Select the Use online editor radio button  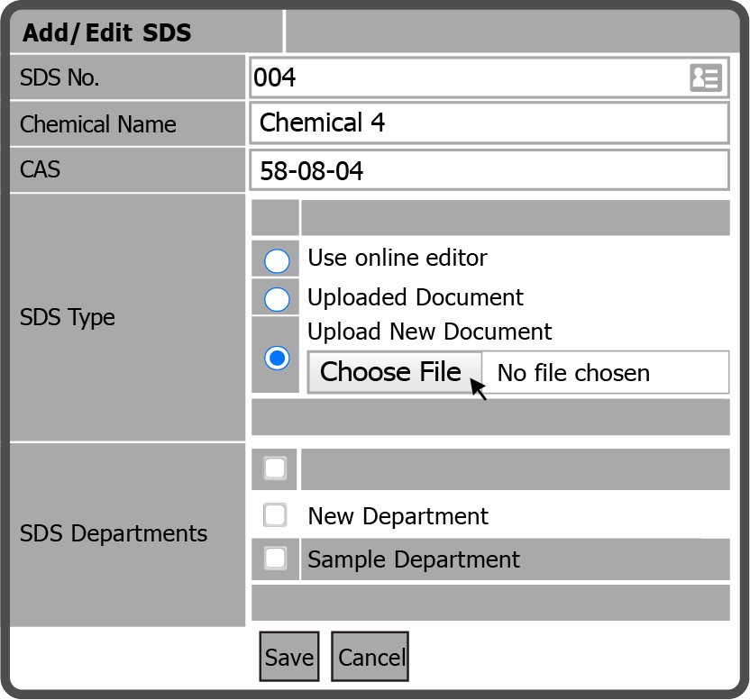pyautogui.click(x=277, y=260)
